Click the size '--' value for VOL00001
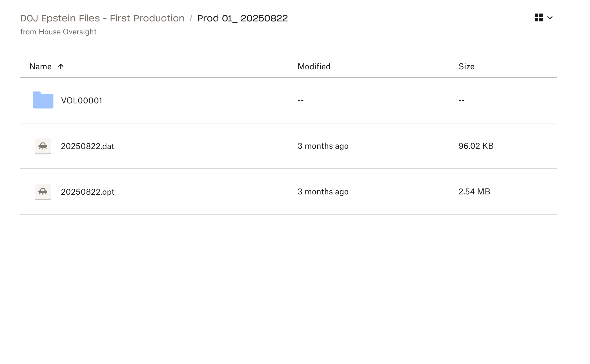590x364 pixels. 462,100
